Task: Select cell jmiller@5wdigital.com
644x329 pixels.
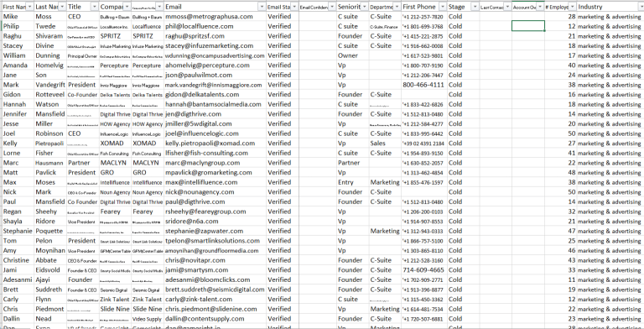Action: 216,123
